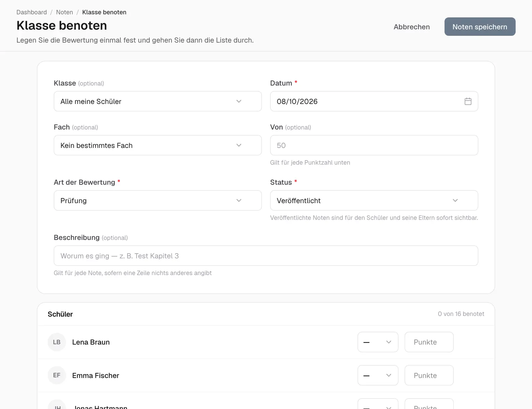This screenshot has height=409, width=532.
Task: Focus Punkte field for Emma Fischer
Action: (x=429, y=375)
